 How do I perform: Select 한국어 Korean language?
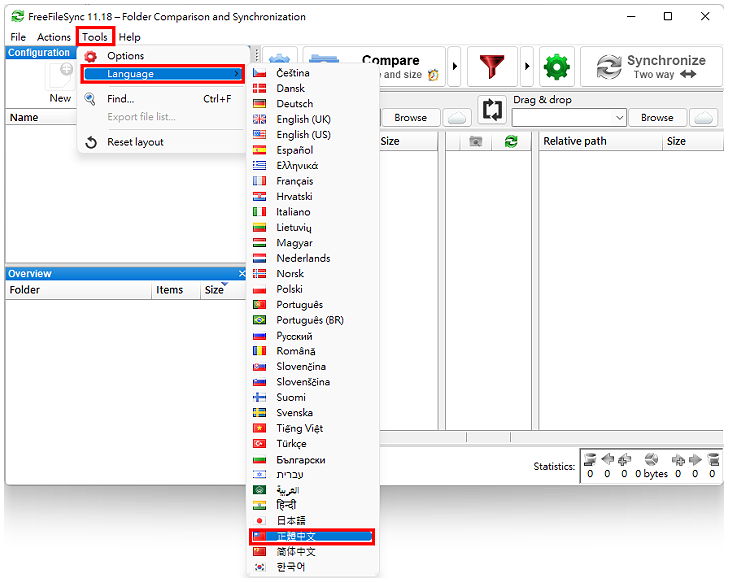tap(313, 567)
